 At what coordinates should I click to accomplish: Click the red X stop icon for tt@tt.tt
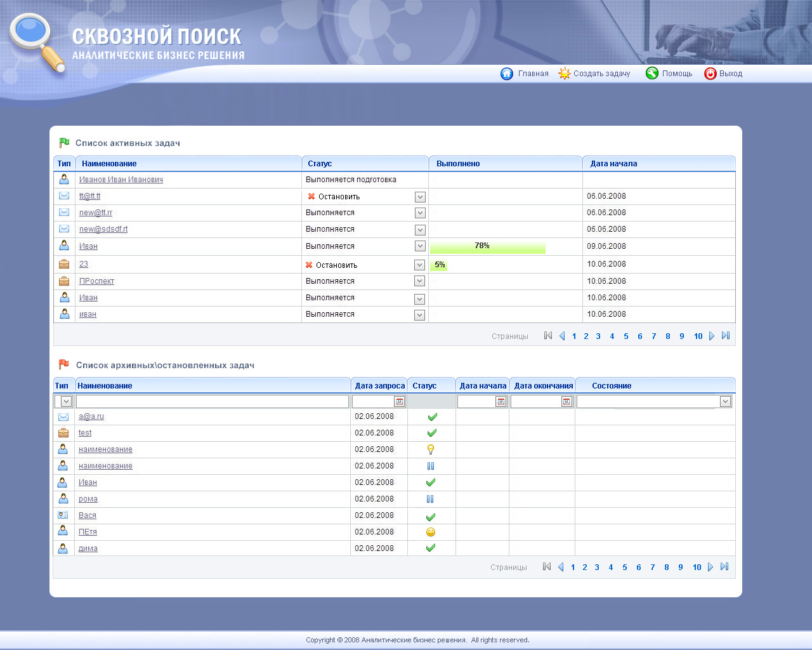point(311,196)
